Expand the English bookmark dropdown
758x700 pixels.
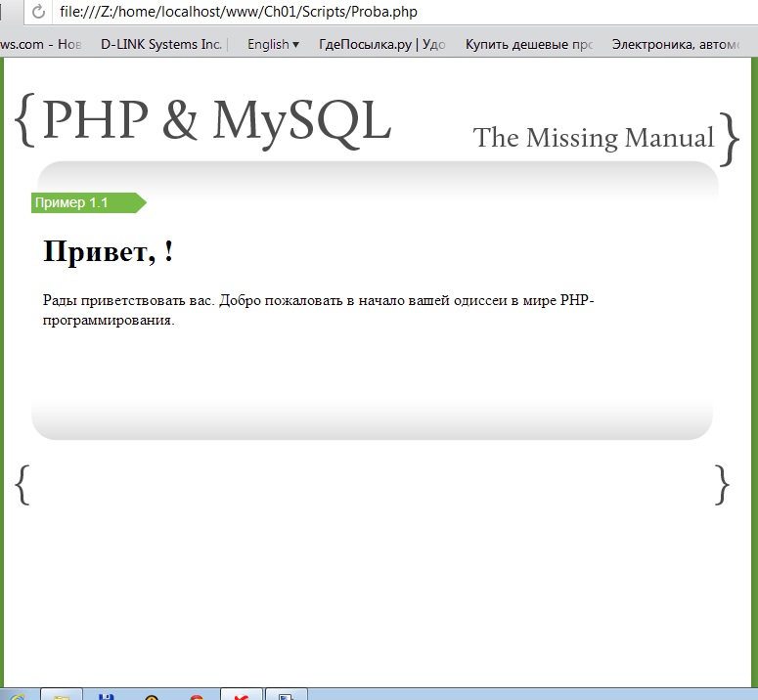273,44
